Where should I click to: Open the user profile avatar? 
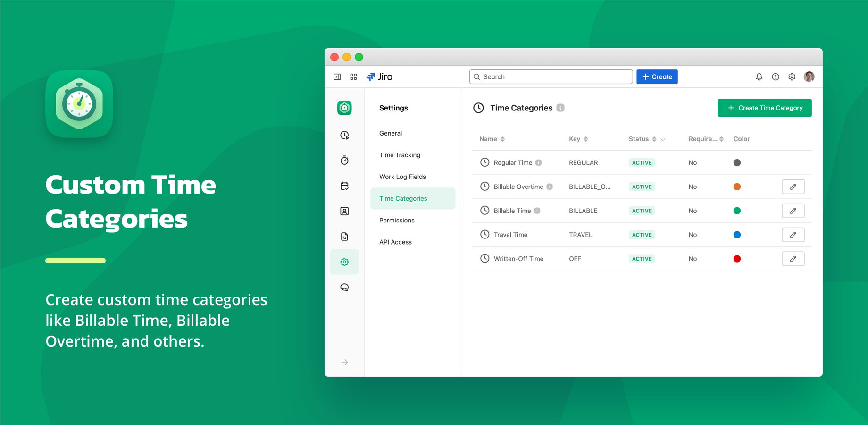click(809, 77)
